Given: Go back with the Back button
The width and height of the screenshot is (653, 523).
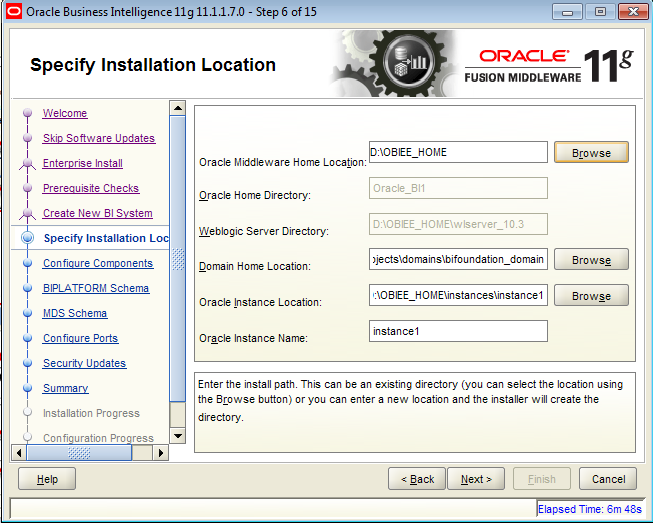Looking at the screenshot, I should [x=417, y=479].
